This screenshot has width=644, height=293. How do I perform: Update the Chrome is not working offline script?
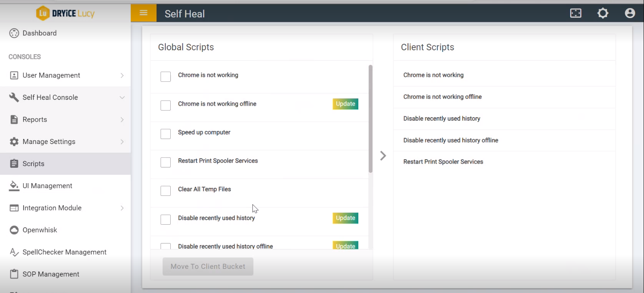[345, 104]
